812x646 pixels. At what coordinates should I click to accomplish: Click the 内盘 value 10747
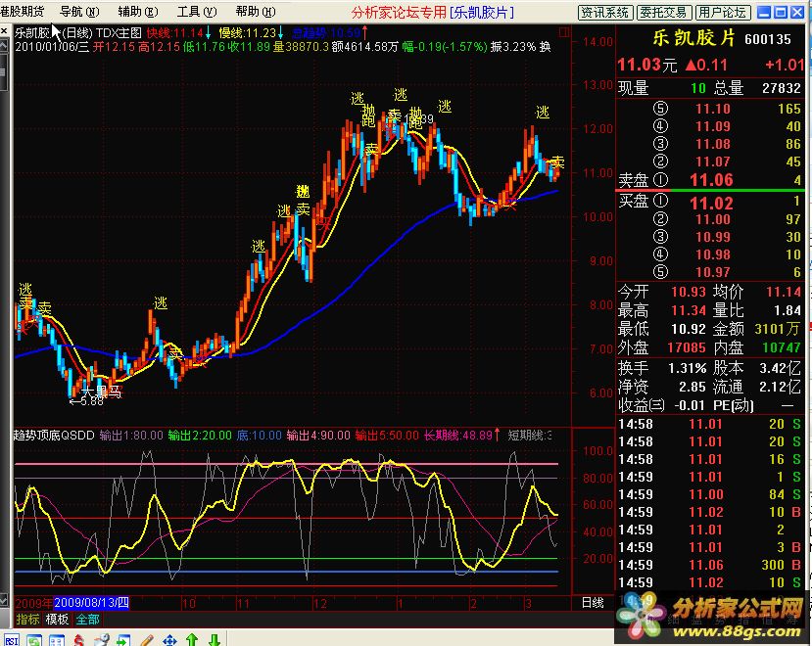point(782,347)
